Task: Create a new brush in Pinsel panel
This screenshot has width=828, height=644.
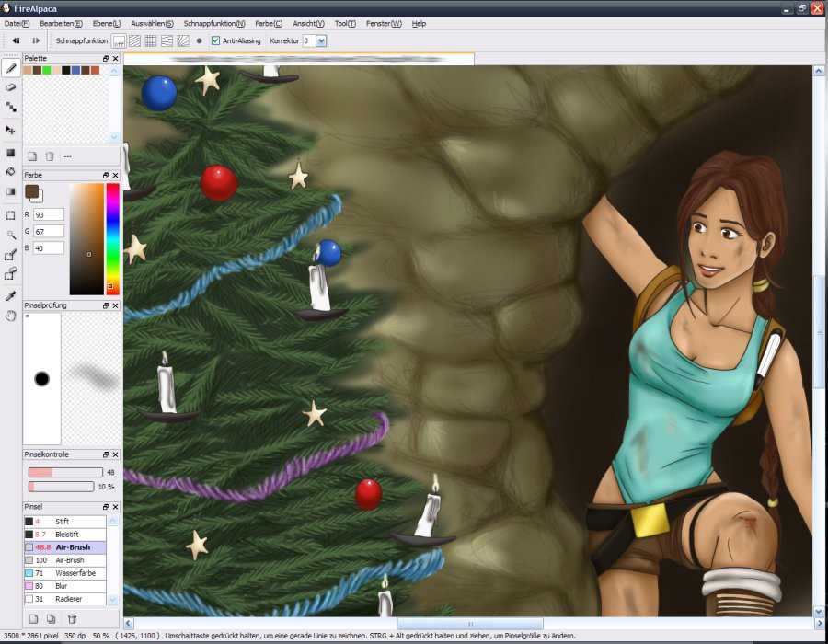Action: click(33, 618)
